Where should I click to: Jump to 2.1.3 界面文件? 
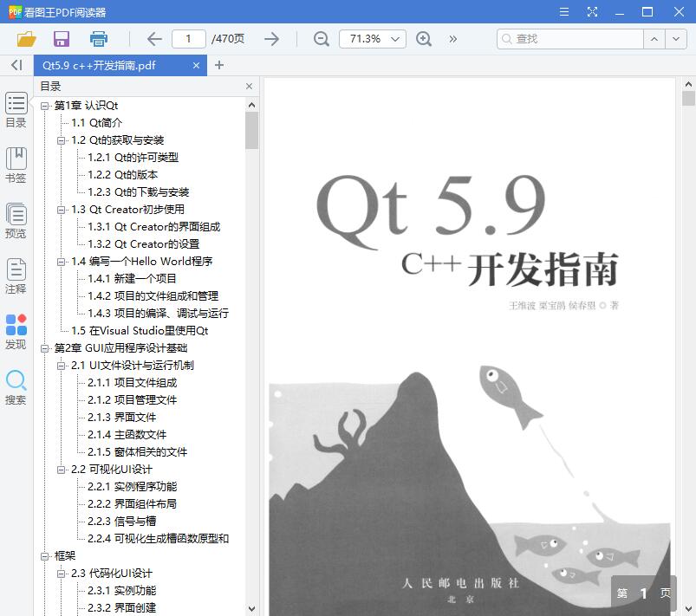point(121,418)
